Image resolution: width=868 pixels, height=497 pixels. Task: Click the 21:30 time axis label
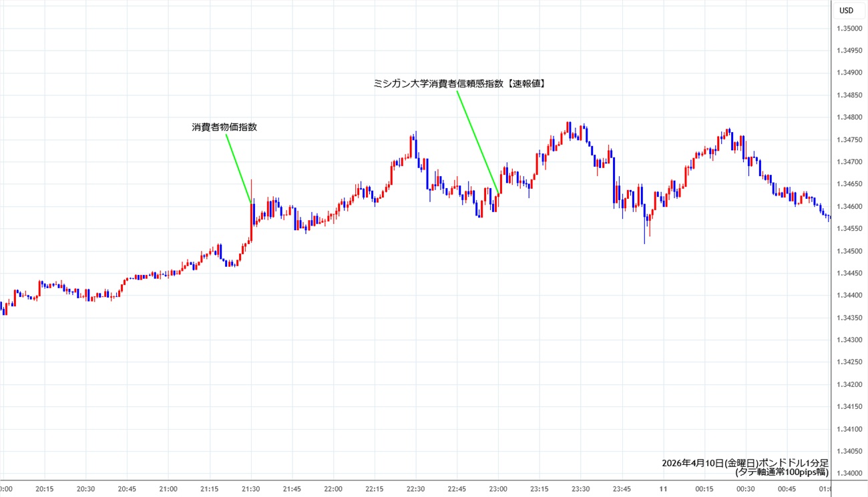click(251, 489)
